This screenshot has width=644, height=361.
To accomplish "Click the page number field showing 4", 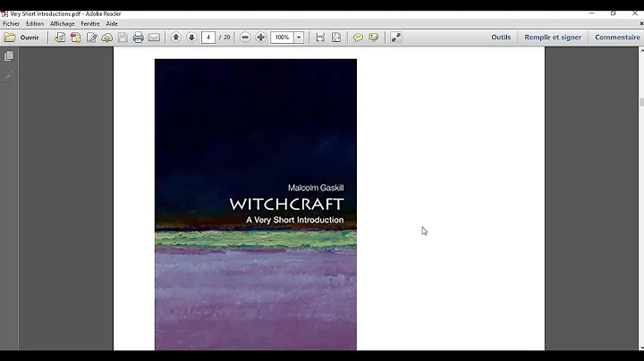I will (x=208, y=38).
